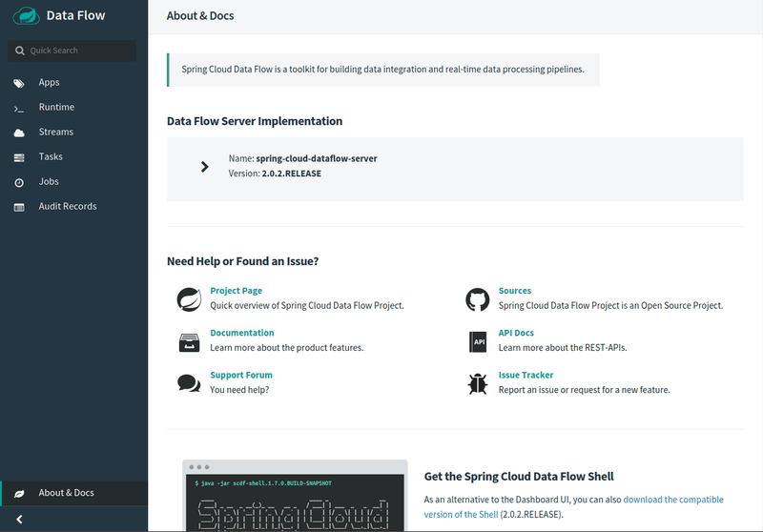Screen dimensions: 763x532
Task: Click 'Report an issue or request for a new feature.'
Action: (584, 390)
